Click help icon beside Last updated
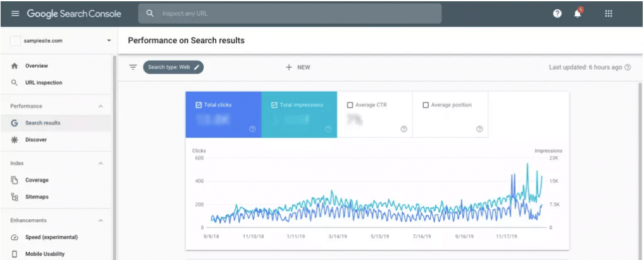644x260 pixels. pos(628,67)
